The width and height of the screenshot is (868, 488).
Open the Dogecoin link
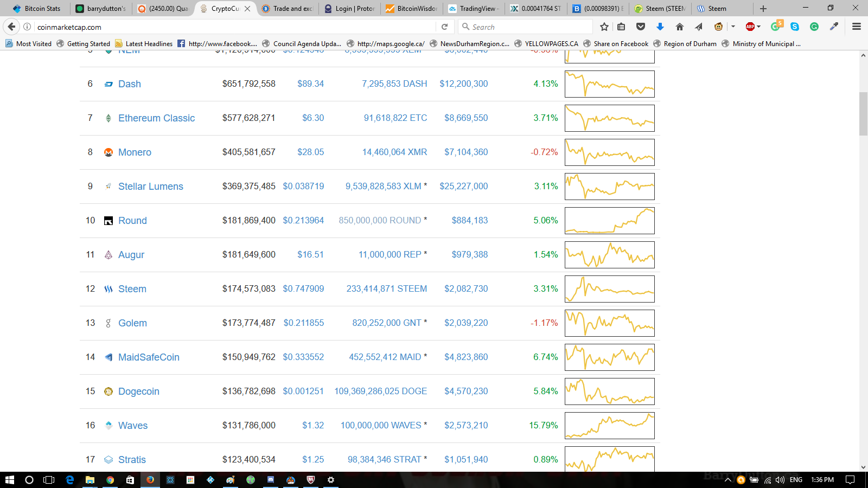139,391
